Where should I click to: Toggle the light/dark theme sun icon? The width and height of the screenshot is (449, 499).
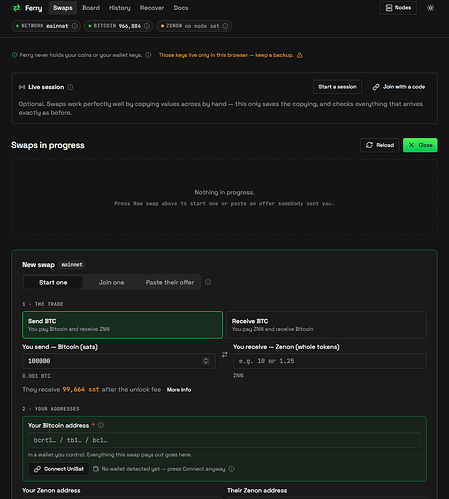[x=430, y=8]
